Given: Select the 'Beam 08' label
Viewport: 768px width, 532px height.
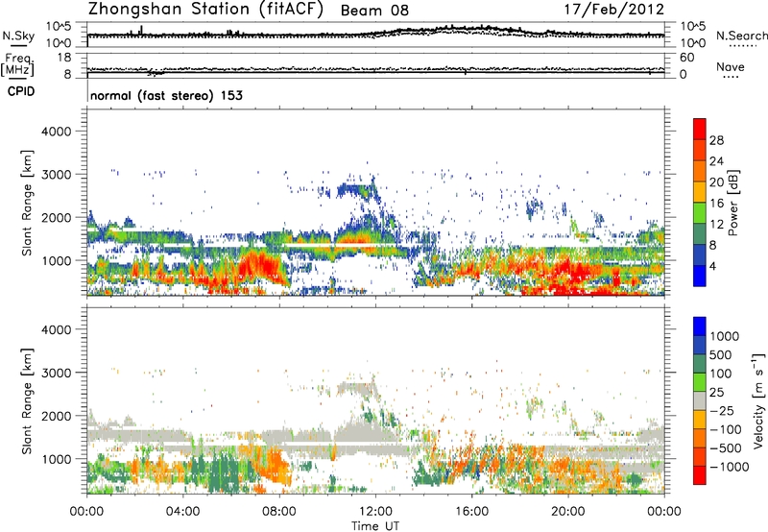Looking at the screenshot, I should (x=374, y=11).
